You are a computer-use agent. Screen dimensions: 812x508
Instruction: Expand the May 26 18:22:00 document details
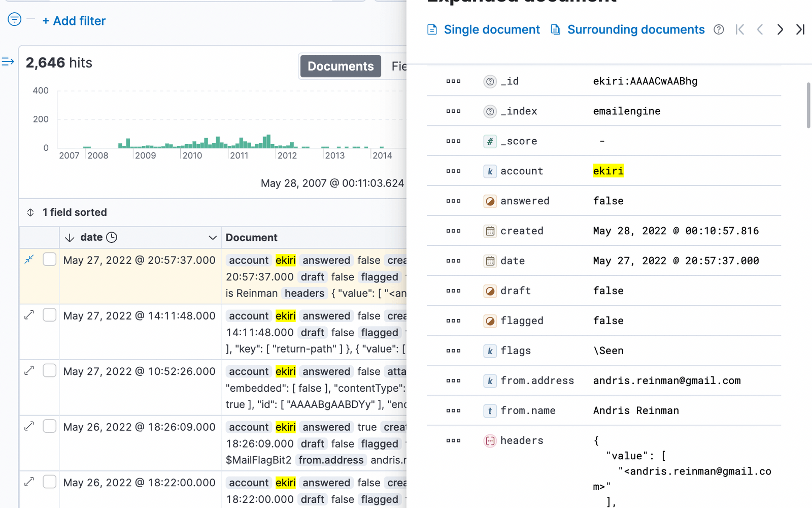point(29,482)
